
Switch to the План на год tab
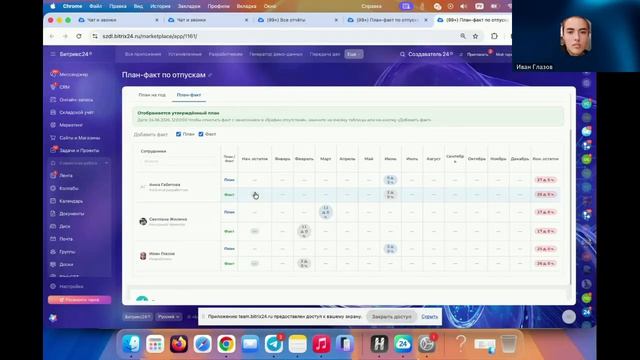pyautogui.click(x=152, y=95)
